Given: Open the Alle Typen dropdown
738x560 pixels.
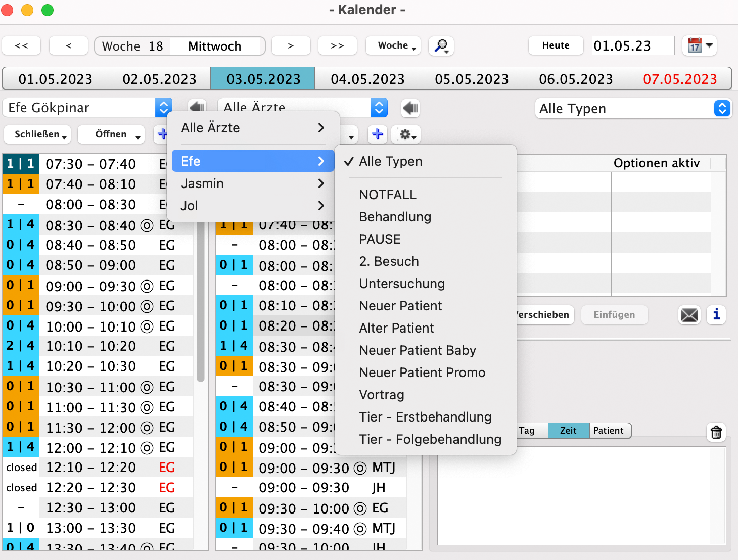Looking at the screenshot, I should coord(633,109).
